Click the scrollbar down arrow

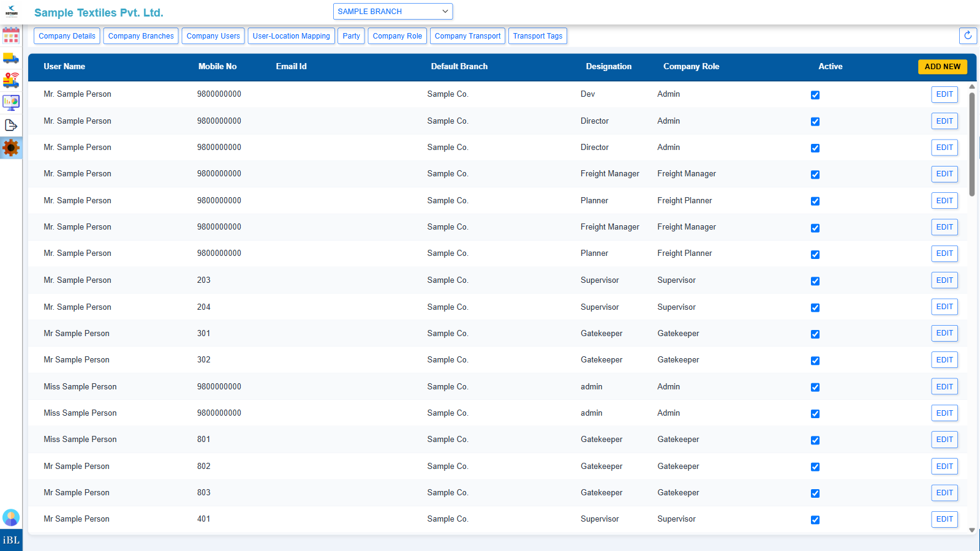[x=972, y=530]
